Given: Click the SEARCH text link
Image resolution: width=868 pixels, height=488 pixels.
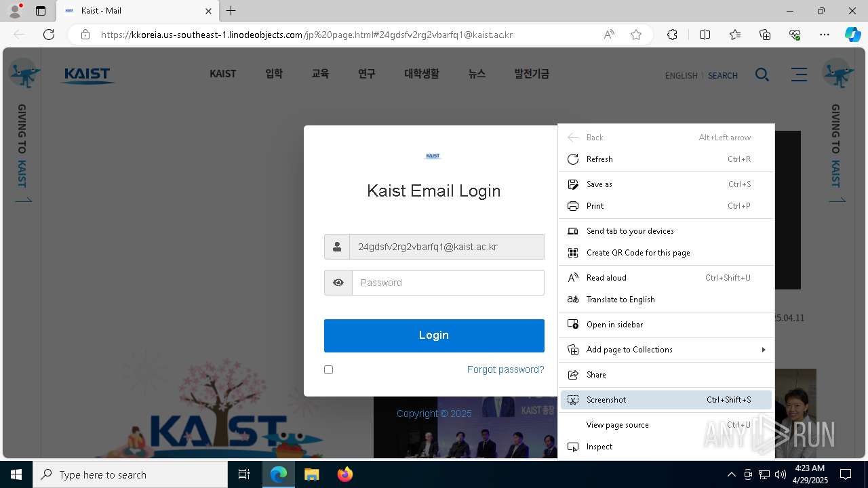Looking at the screenshot, I should (723, 75).
